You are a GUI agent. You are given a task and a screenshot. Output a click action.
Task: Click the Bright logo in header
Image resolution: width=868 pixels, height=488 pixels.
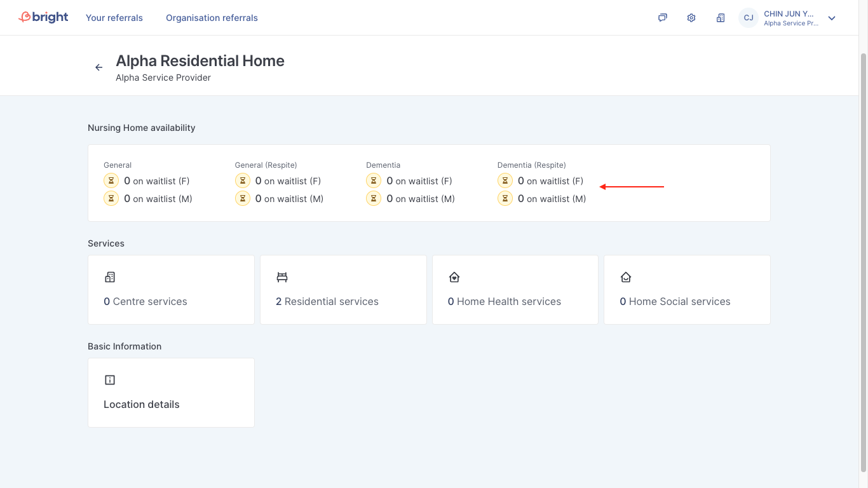pyautogui.click(x=43, y=18)
